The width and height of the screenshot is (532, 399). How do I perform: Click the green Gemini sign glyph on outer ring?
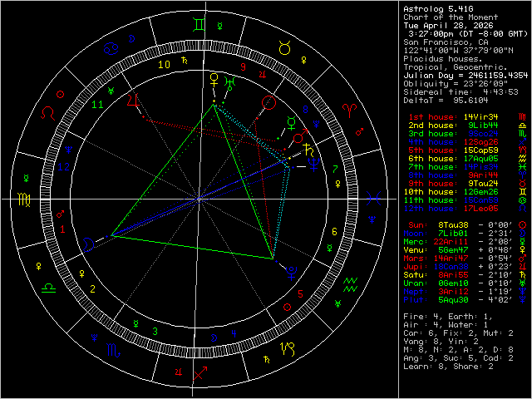tap(199, 25)
